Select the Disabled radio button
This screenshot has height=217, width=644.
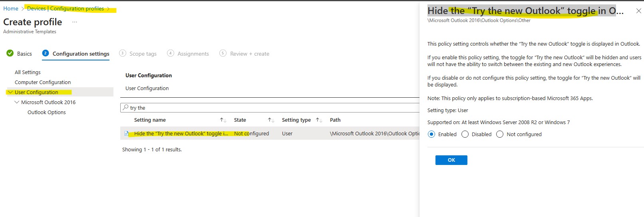coord(465,135)
